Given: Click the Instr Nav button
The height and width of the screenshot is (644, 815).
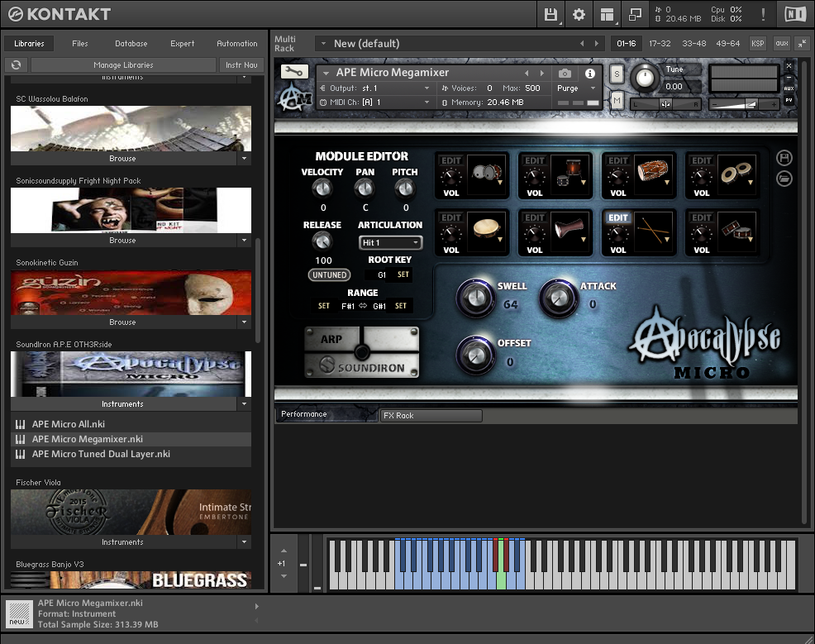Looking at the screenshot, I should click(x=241, y=65).
